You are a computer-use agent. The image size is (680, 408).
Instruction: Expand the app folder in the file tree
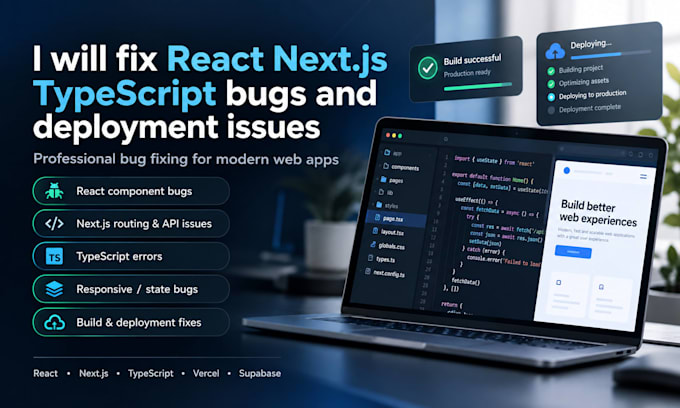392,153
